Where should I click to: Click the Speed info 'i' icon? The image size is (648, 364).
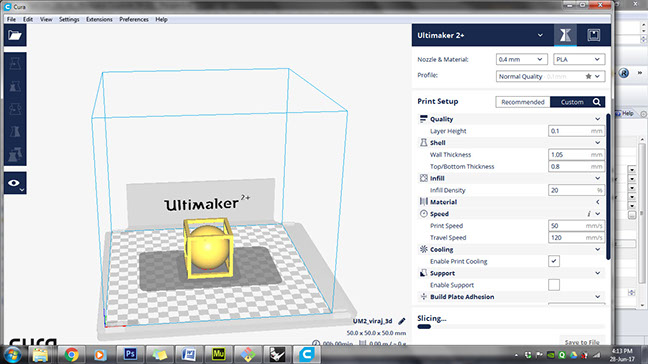pos(588,214)
